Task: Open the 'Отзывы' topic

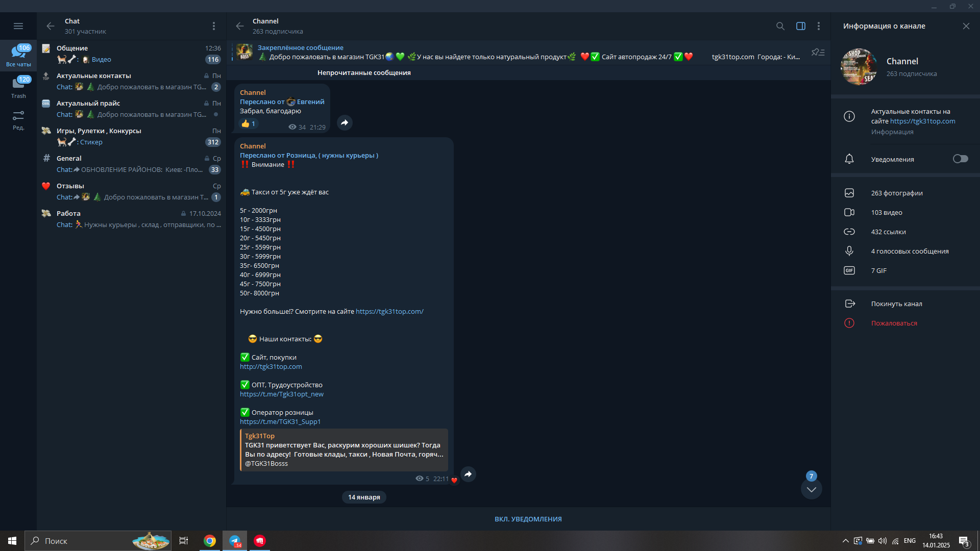Action: pyautogui.click(x=132, y=191)
